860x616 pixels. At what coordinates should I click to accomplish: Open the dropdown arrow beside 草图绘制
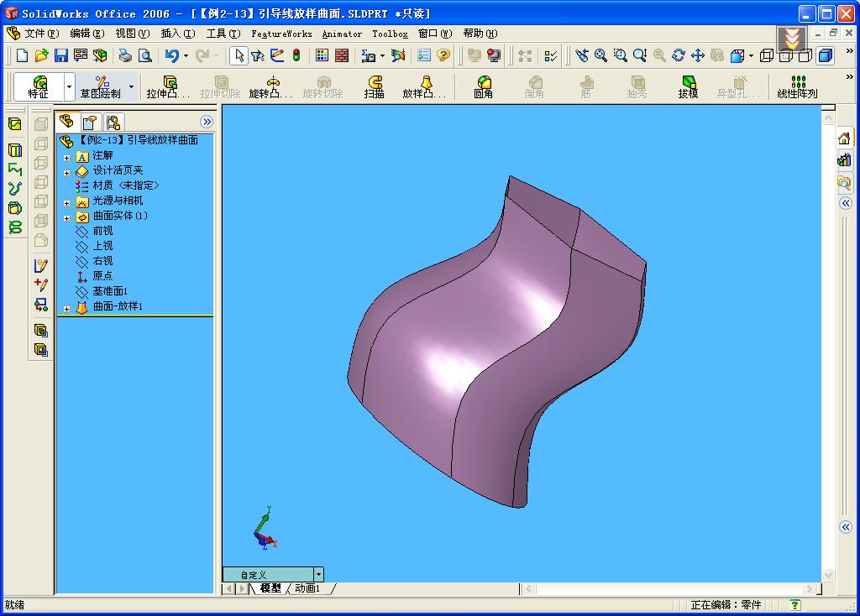[131, 87]
